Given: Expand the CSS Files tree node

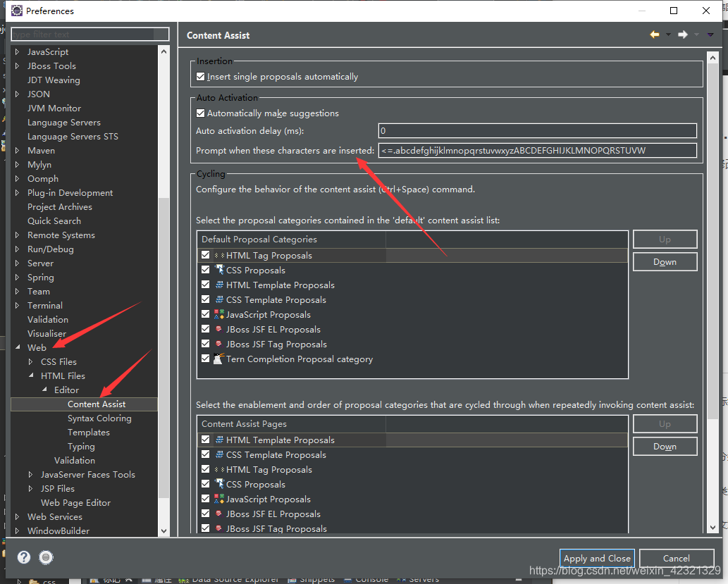Looking at the screenshot, I should [31, 361].
